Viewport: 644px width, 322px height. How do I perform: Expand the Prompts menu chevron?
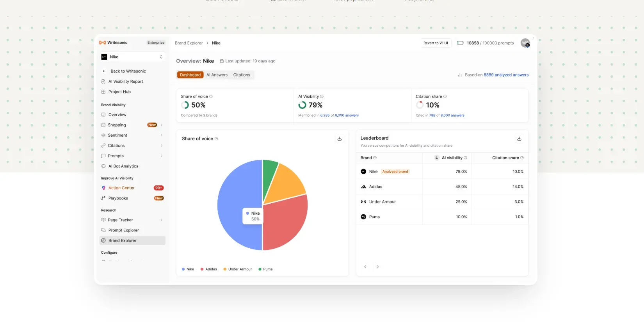(162, 156)
